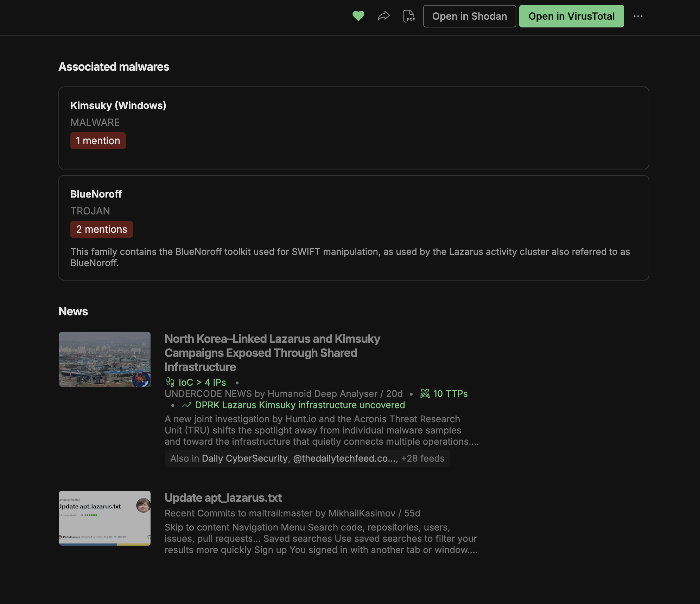Click the crossed-swords TTPs icon
The image size is (700, 604).
425,393
